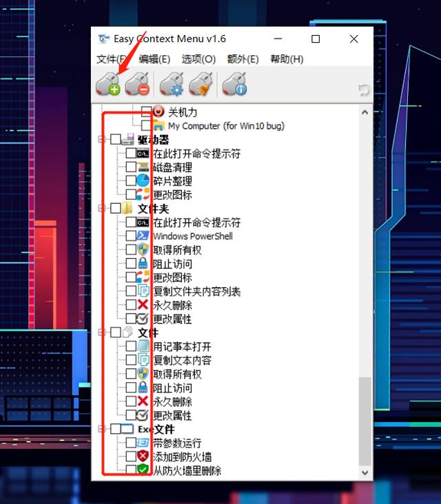Collapse the 文件夹 tree node
This screenshot has height=504, width=441.
pyautogui.click(x=101, y=208)
